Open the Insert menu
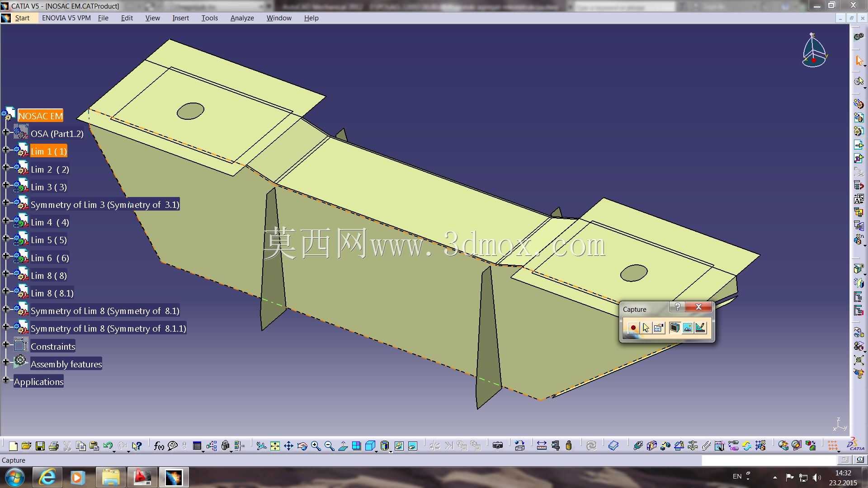The height and width of the screenshot is (488, 868). pos(180,18)
